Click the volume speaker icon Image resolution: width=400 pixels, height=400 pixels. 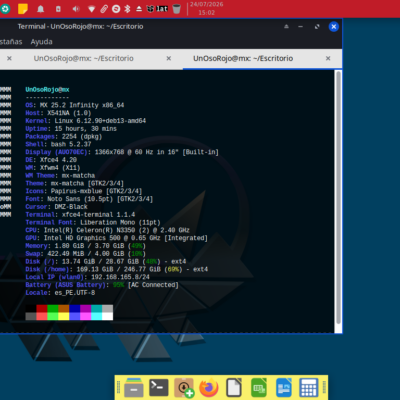[76, 9]
